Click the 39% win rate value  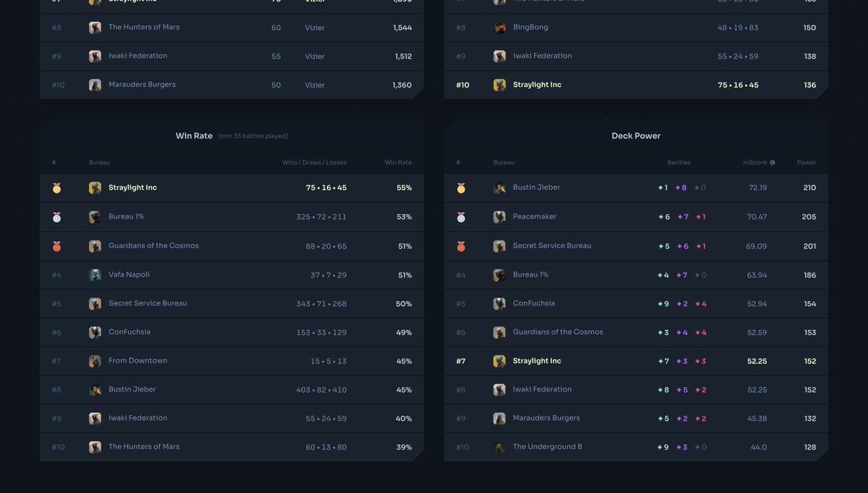404,447
